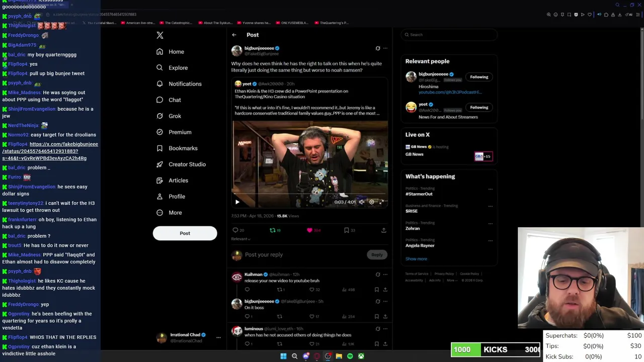
Task: Click the Reply button
Action: 377,255
